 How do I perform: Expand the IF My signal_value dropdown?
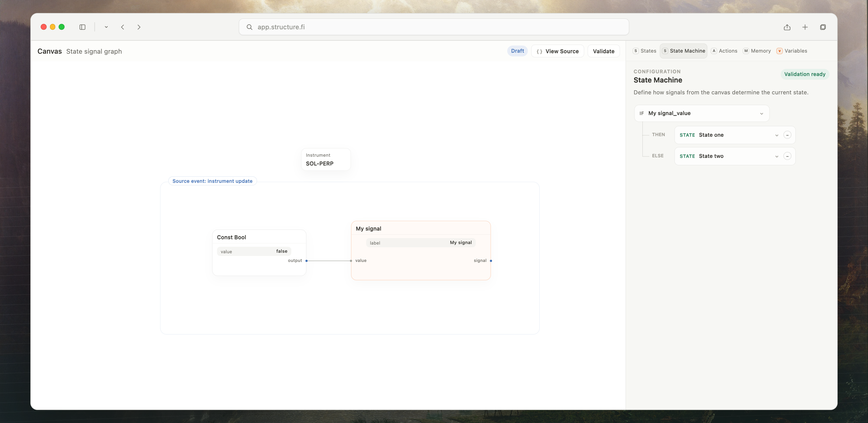701,114
